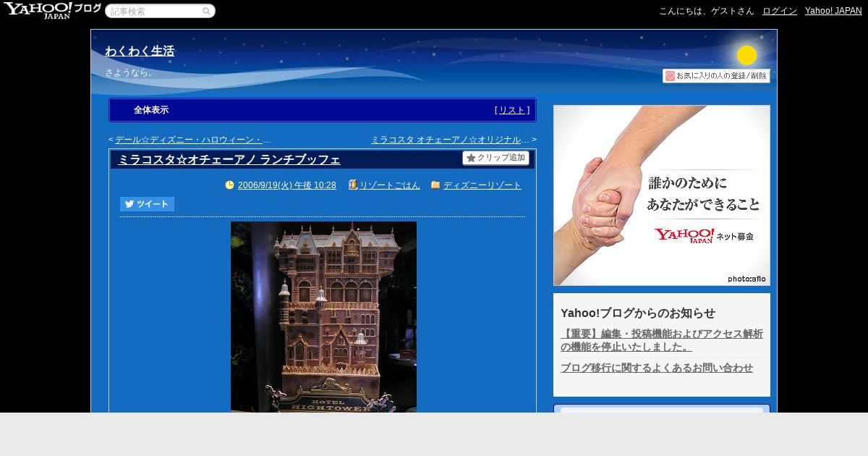Open the リスト link
The height and width of the screenshot is (456, 868).
(x=512, y=110)
